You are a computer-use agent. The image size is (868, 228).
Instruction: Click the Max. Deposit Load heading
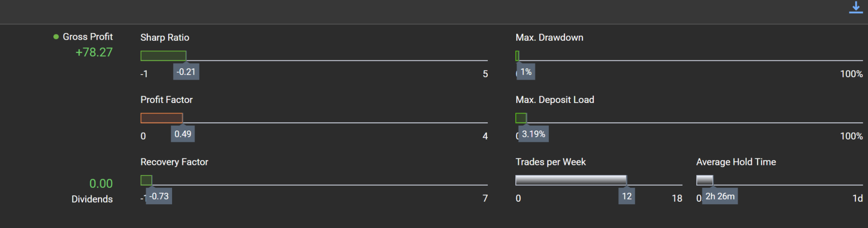click(x=555, y=100)
